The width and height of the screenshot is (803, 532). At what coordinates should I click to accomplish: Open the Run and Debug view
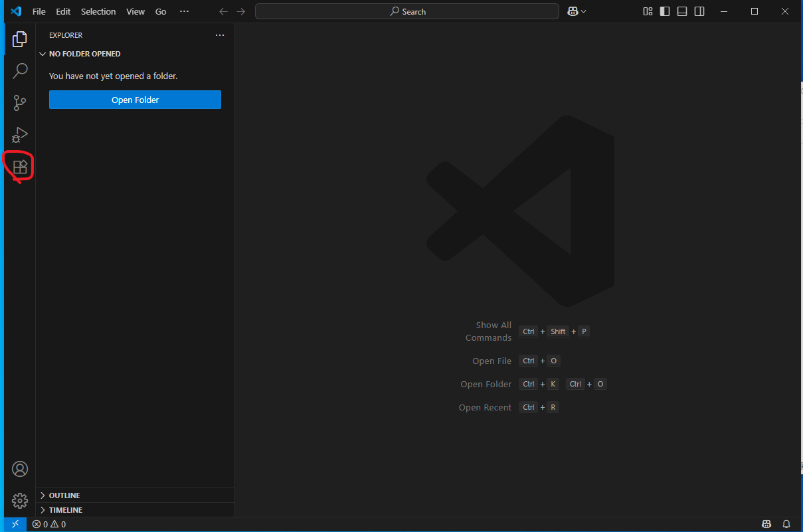pyautogui.click(x=20, y=134)
